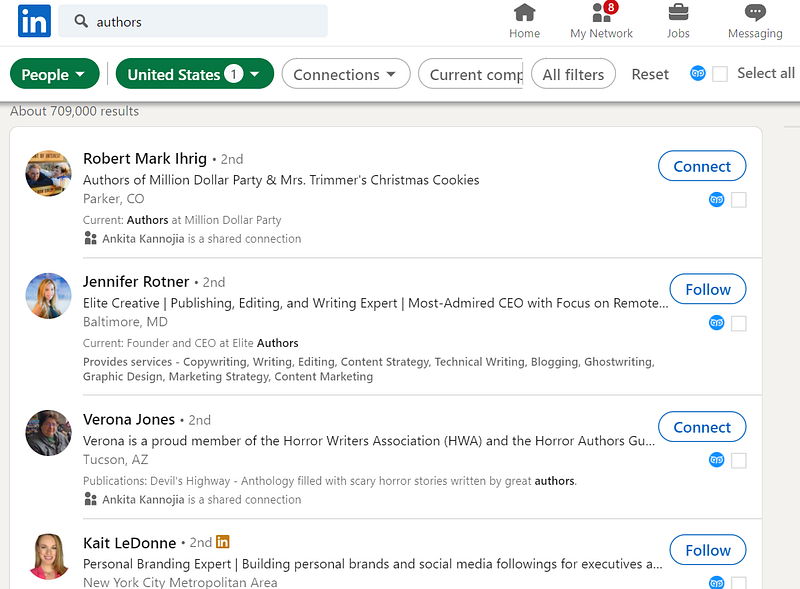Image resolution: width=800 pixels, height=589 pixels.
Task: Open Jennifer Rotner name link
Action: (136, 282)
